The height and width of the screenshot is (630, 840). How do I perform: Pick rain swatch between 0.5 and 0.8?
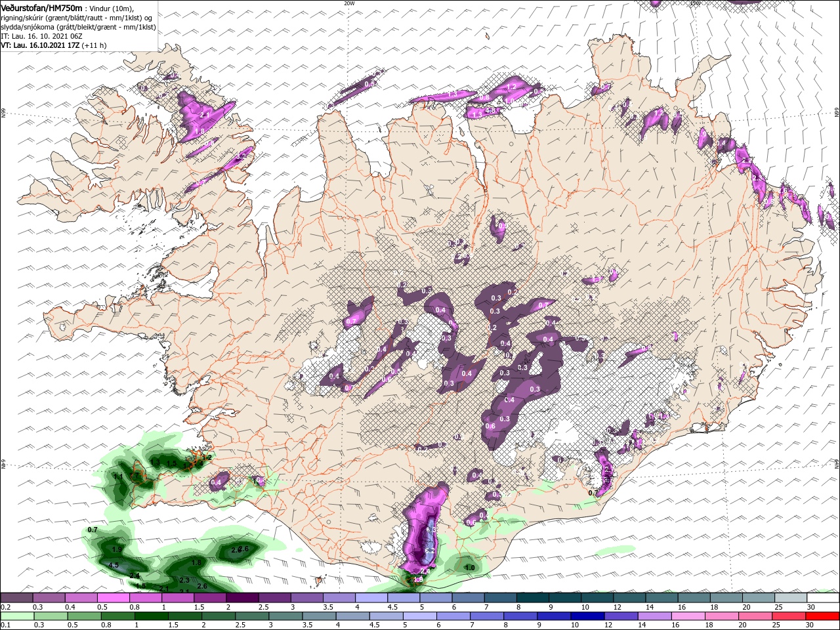(84, 616)
